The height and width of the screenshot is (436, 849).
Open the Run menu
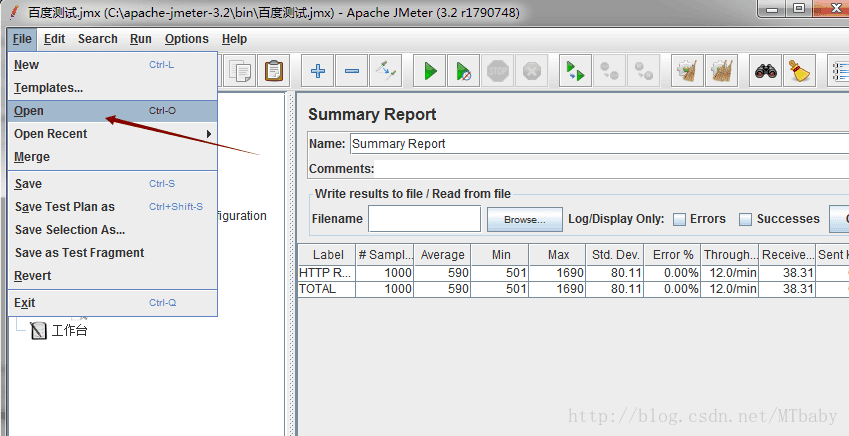[141, 39]
